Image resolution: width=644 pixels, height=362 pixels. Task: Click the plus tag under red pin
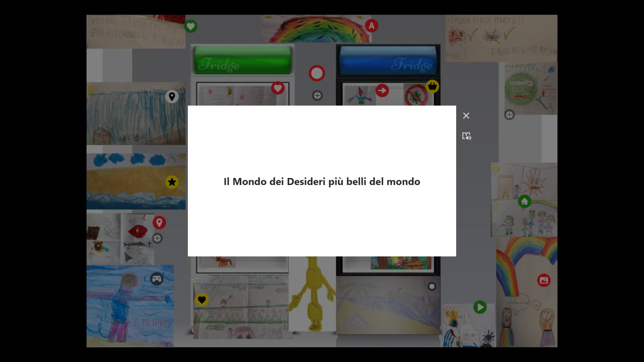[157, 238]
